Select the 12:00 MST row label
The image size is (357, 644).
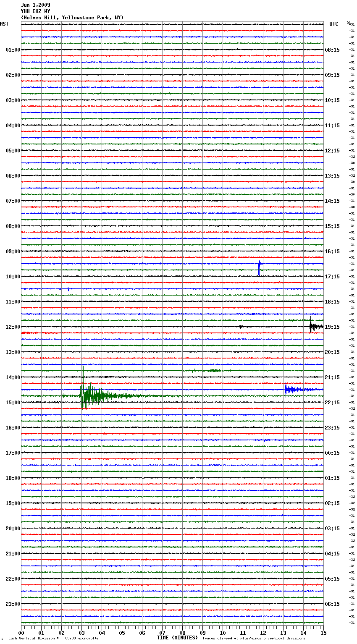pyautogui.click(x=13, y=327)
